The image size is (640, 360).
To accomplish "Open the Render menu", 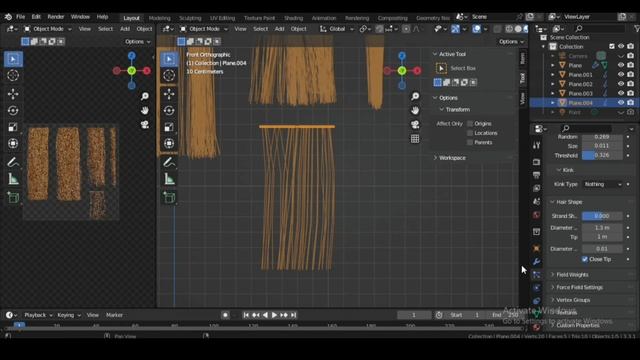I will point(56,17).
